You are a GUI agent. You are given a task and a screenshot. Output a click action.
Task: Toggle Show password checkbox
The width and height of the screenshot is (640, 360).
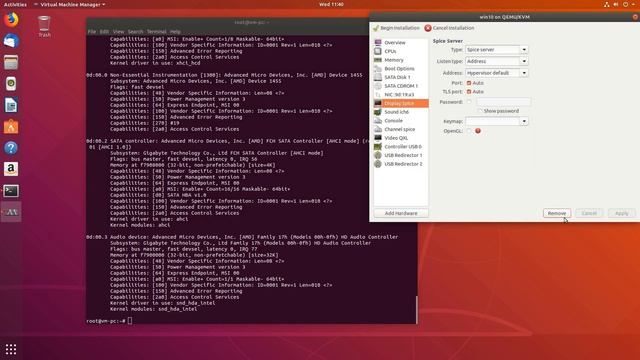[480, 111]
